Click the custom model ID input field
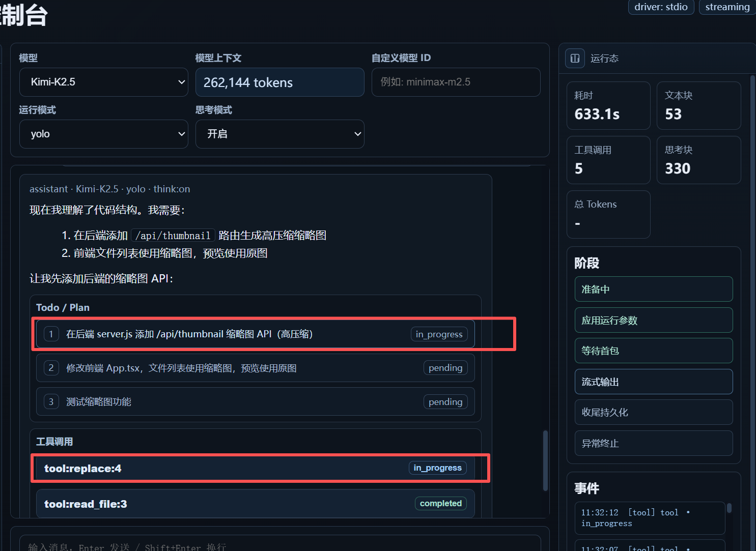 coord(456,82)
